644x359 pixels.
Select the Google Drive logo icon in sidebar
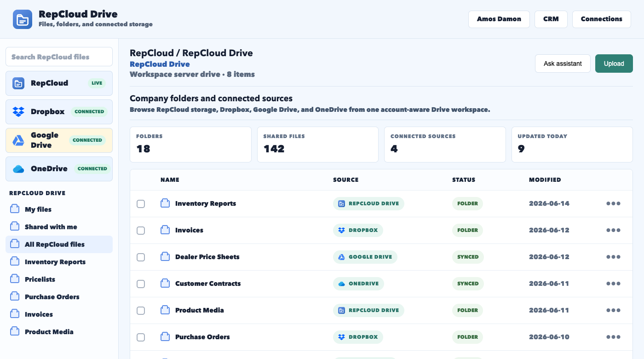(x=18, y=140)
